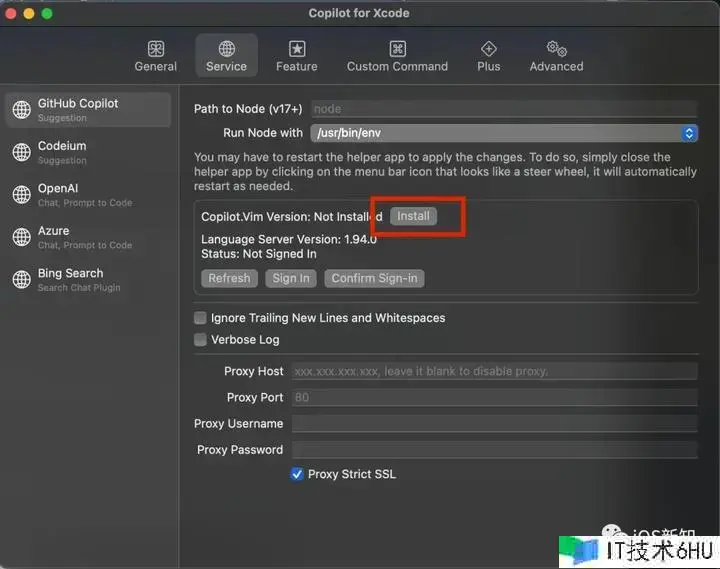
Task: Select the Service globe icon
Action: pos(226,49)
